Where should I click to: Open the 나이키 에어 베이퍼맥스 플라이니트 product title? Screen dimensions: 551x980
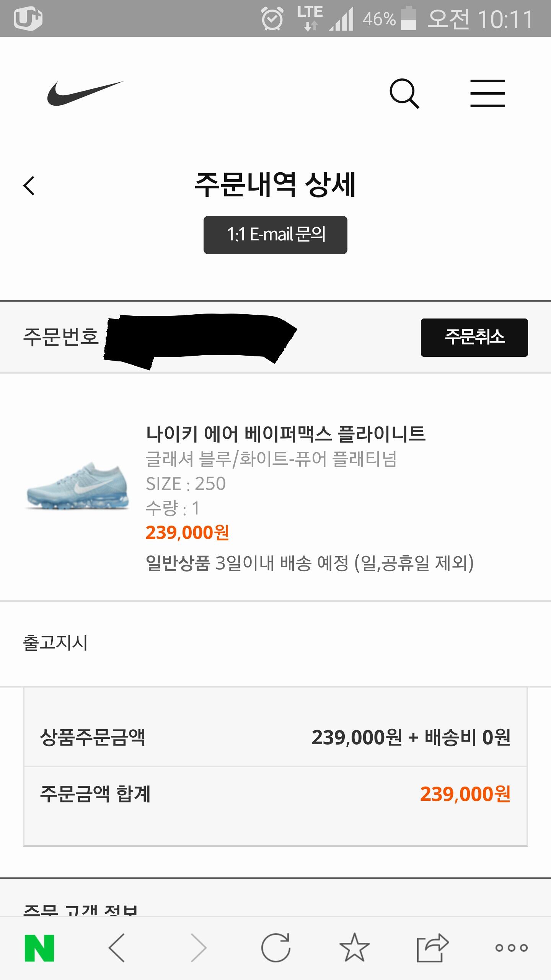[x=285, y=434]
